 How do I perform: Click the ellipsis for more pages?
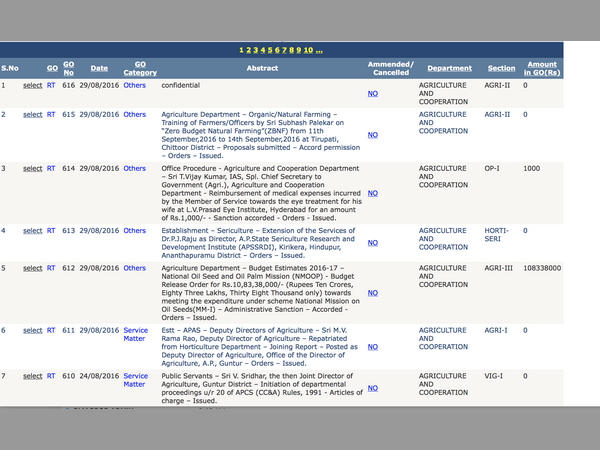(x=318, y=49)
